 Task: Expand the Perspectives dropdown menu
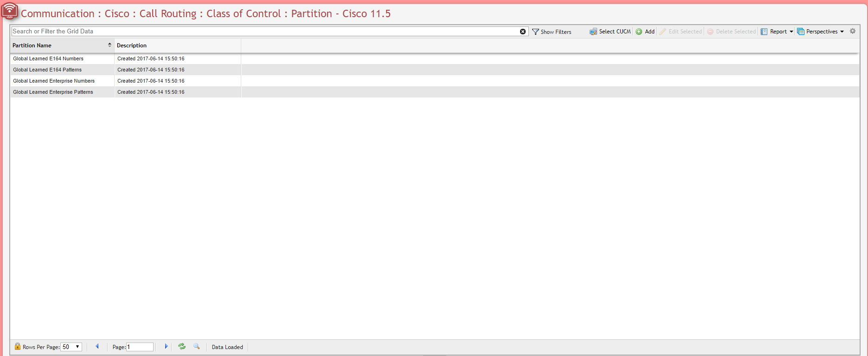point(821,32)
